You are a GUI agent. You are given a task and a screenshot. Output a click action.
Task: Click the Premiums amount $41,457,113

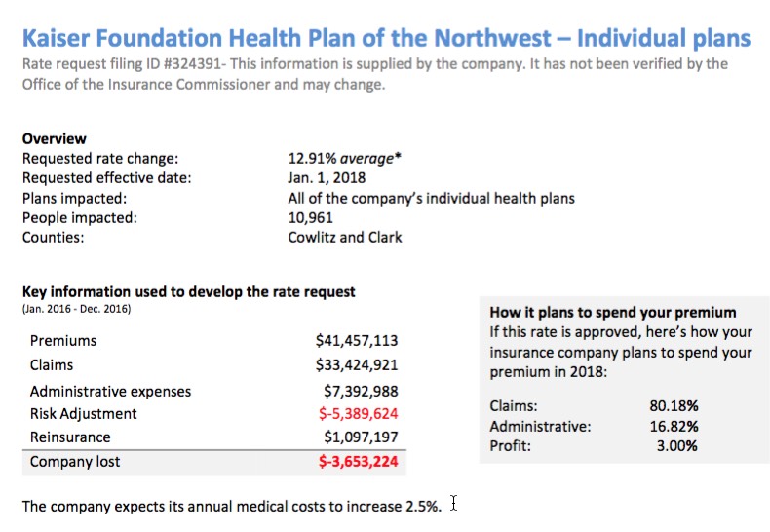point(357,341)
